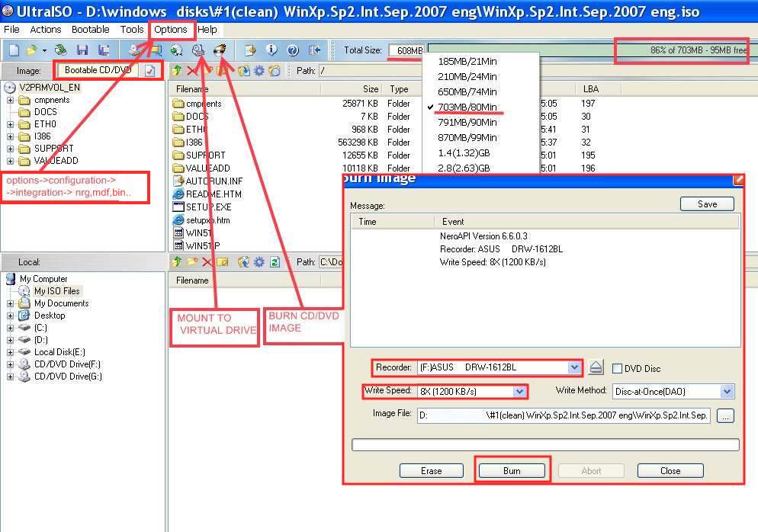
Task: Click the Up folder icon in Local pane
Action: (x=176, y=262)
